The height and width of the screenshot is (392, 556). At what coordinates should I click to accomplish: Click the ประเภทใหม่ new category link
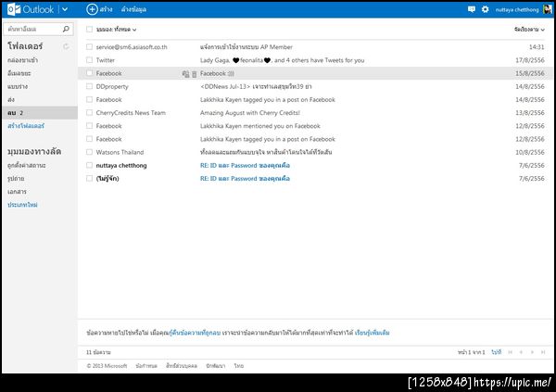click(22, 205)
